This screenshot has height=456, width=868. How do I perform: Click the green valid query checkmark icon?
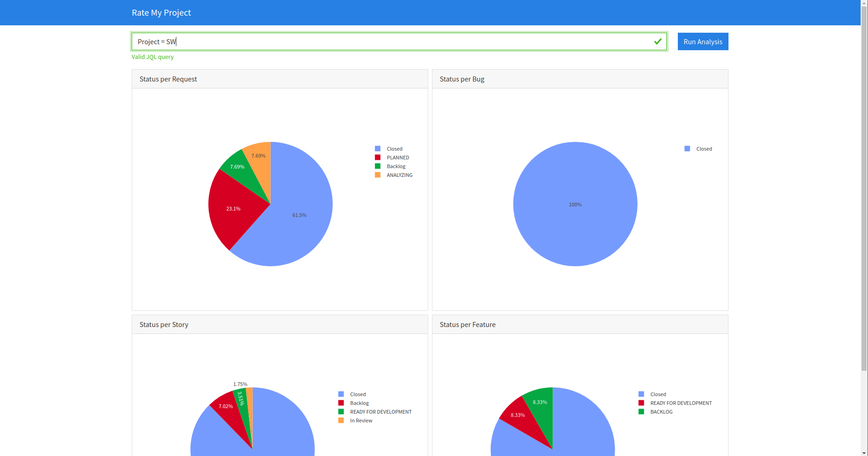click(x=657, y=41)
